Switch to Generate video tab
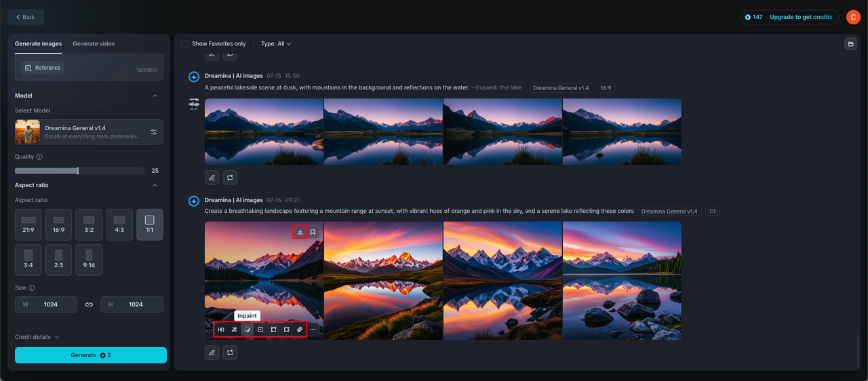 coord(94,43)
